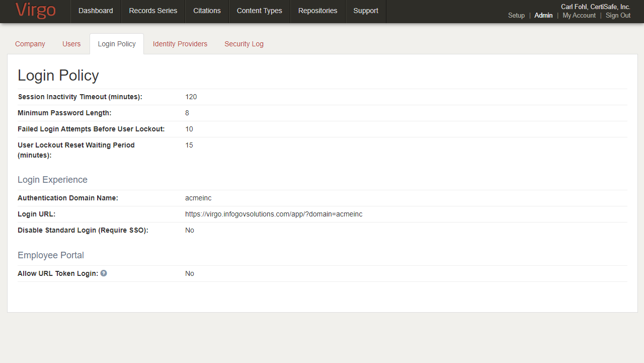Switch to the Company tab

tap(30, 44)
